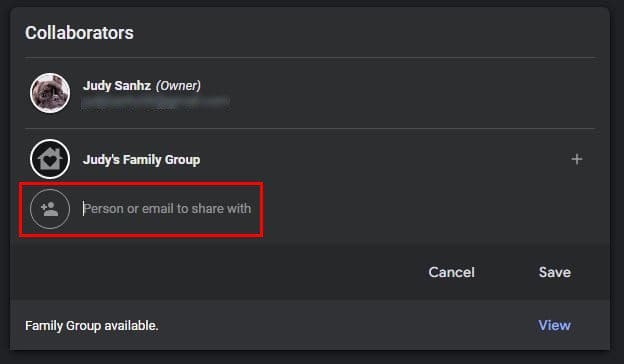Click the add-person icon beside the share field

[x=50, y=209]
